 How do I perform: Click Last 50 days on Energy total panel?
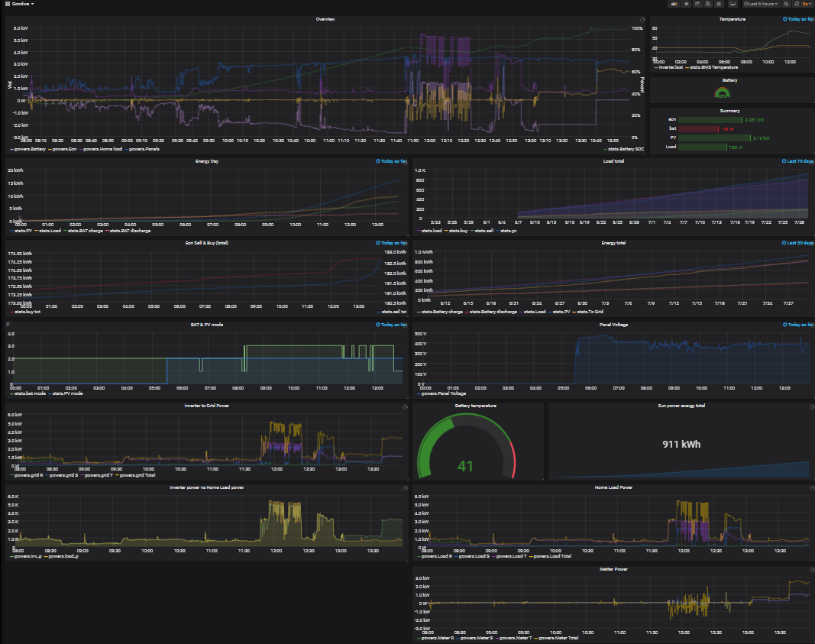[800, 243]
